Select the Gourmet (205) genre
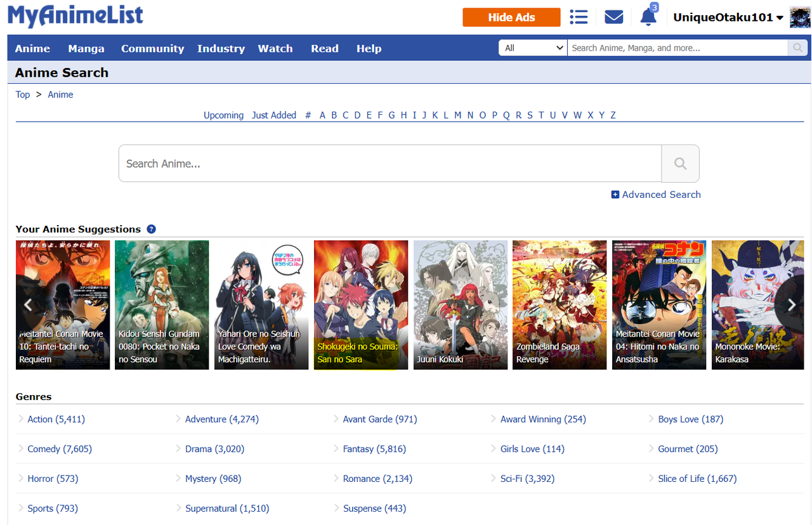 coord(688,449)
